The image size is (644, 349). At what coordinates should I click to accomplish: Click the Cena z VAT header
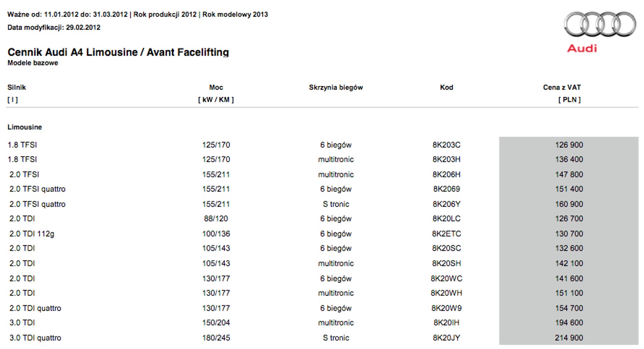[562, 87]
